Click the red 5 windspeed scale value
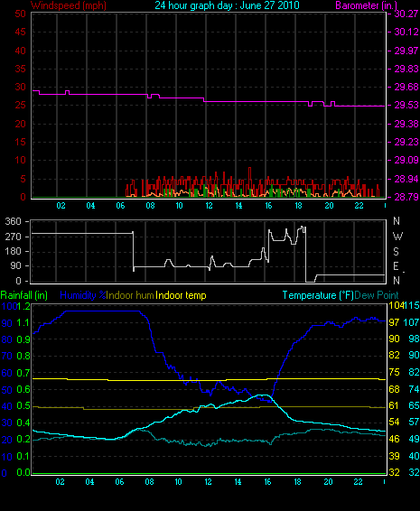The image size is (420, 511). 23,179
